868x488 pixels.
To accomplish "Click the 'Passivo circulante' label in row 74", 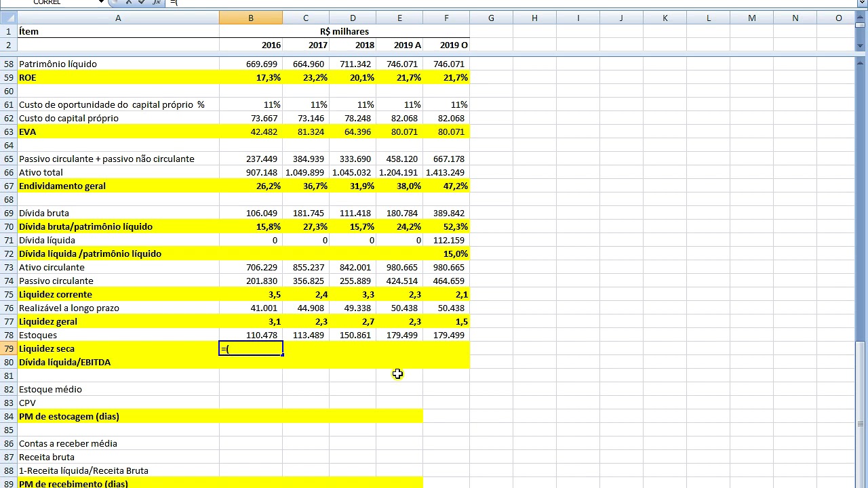I will [118, 281].
